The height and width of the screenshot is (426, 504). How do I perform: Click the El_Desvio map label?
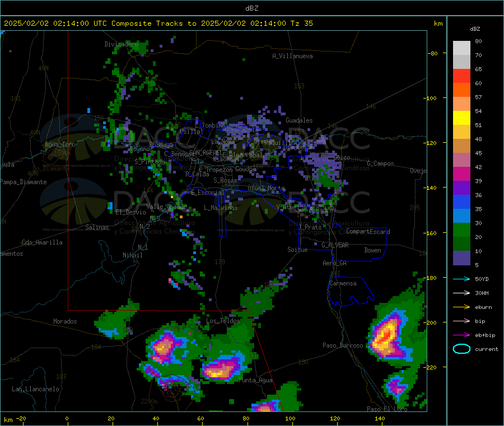click(x=130, y=212)
